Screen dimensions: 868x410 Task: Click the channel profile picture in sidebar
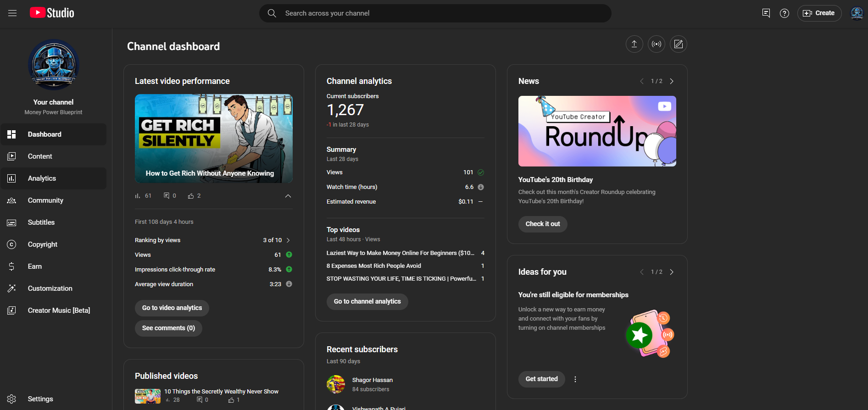[54, 65]
